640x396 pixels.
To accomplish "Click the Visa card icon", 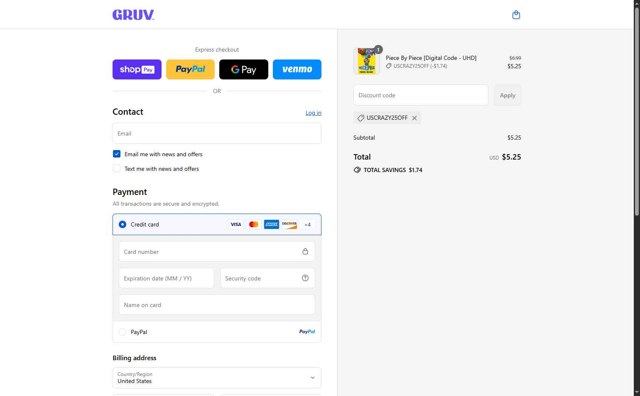I will pos(236,225).
